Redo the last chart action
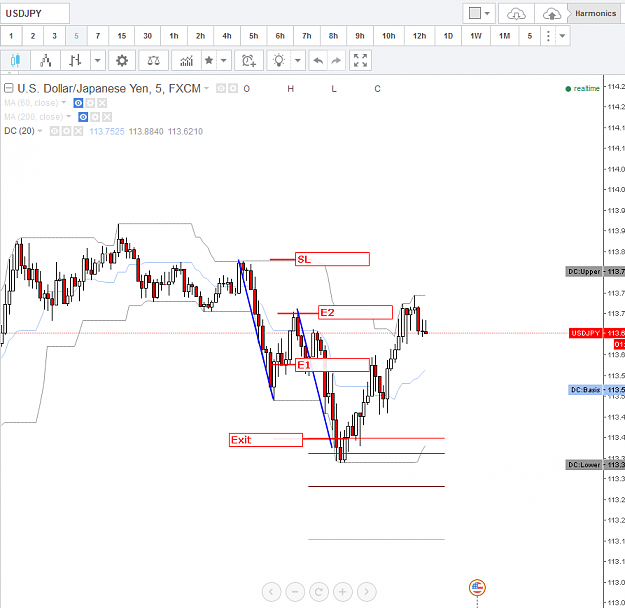Screen dimensions: 625x608 [336, 61]
